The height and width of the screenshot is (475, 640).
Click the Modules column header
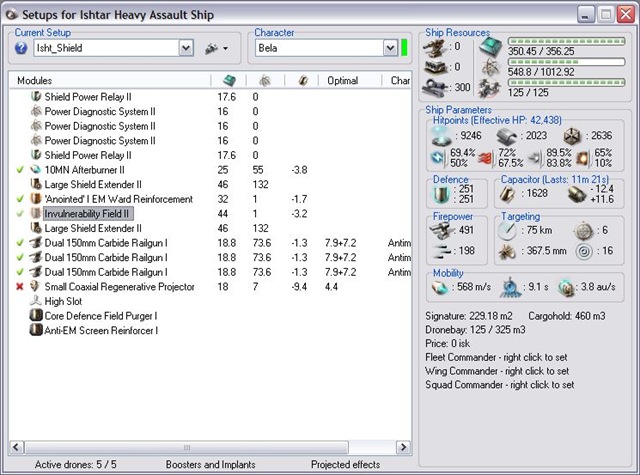110,80
